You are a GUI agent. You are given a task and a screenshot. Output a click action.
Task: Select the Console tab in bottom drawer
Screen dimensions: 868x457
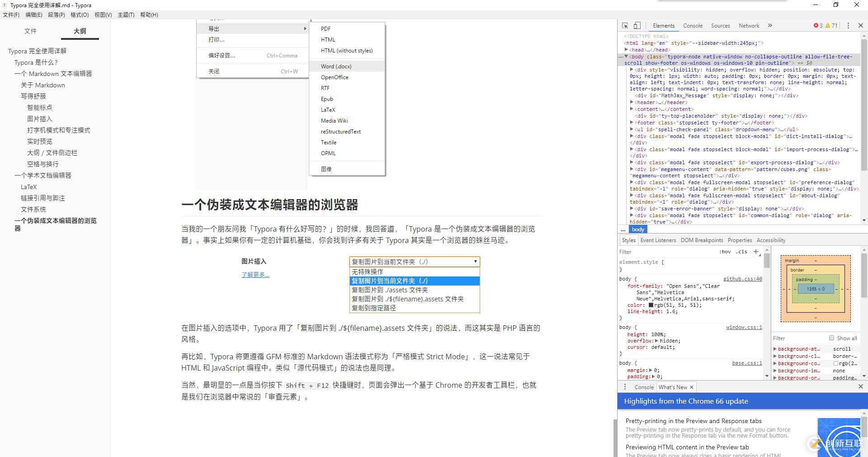644,387
